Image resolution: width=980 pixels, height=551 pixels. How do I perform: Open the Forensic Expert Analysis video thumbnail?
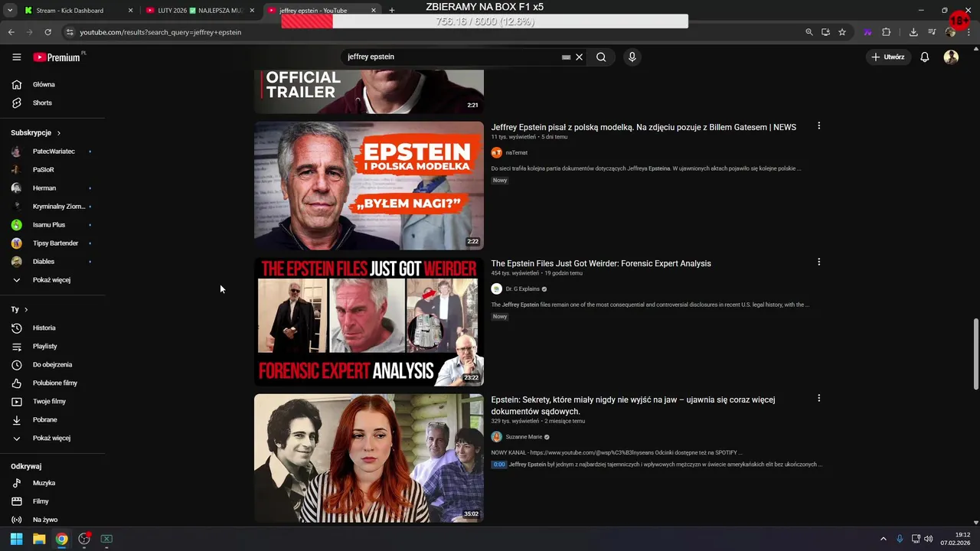369,321
